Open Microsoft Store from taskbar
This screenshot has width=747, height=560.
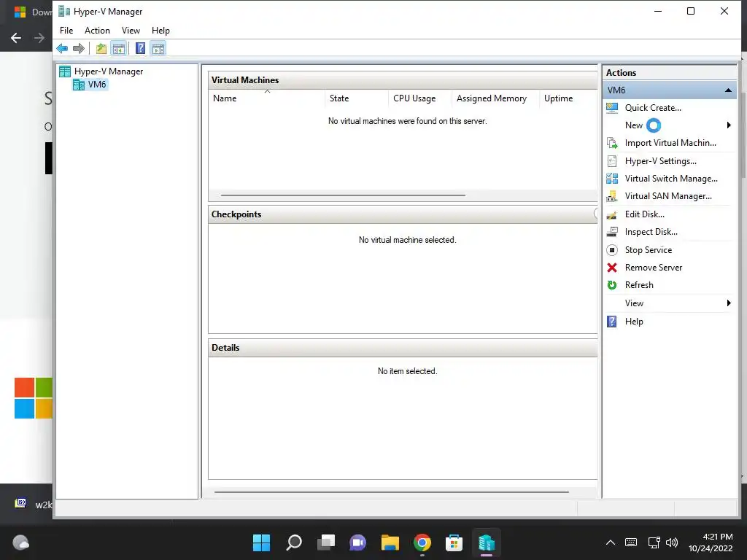coord(454,542)
